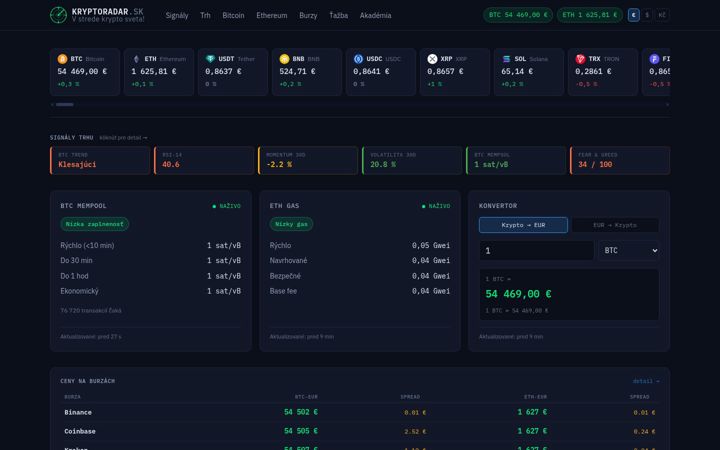Viewport: 720px width, 450px height.
Task: Click the TRON coin icon
Action: coord(580,59)
